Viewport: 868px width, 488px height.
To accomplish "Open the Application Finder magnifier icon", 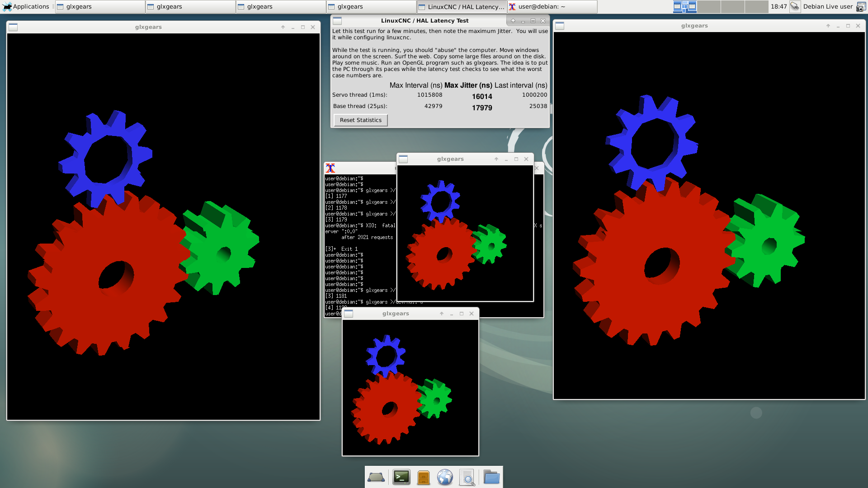I will (467, 477).
